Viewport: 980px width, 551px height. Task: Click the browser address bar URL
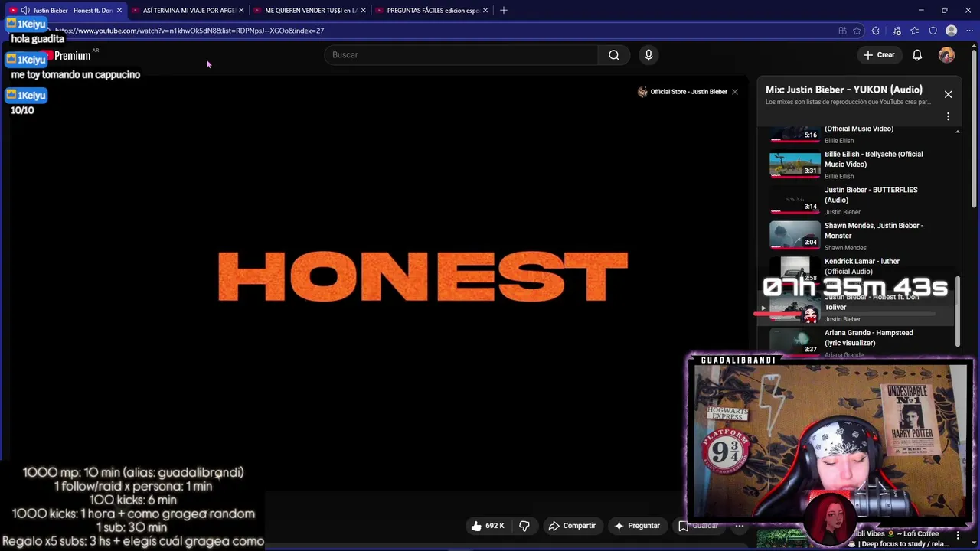pos(190,31)
